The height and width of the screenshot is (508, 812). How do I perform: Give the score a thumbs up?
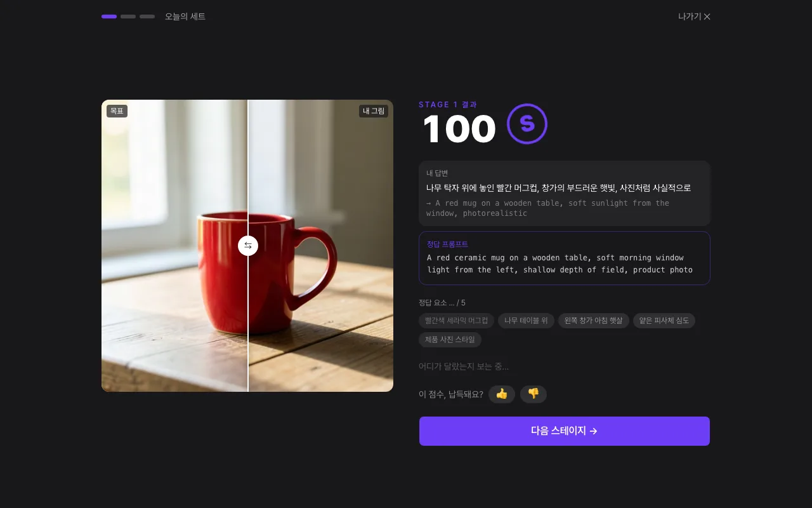[x=502, y=394]
